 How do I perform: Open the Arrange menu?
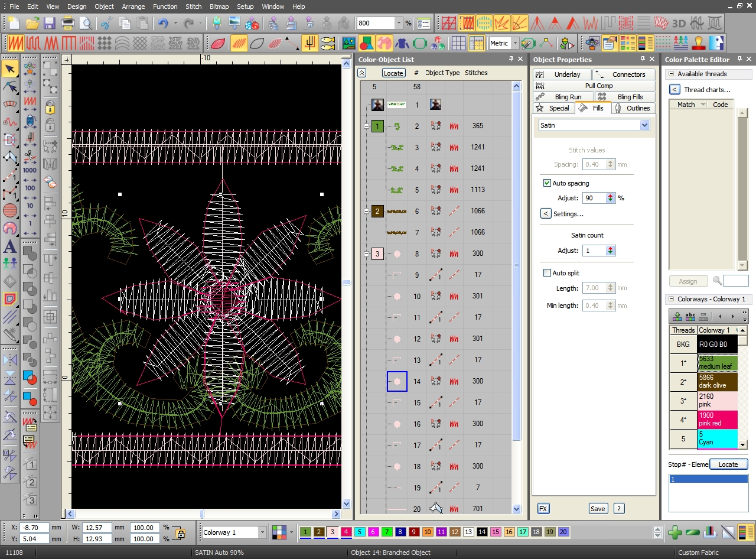tap(133, 6)
